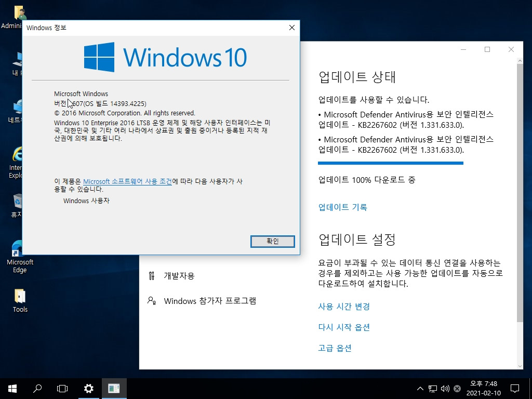532x399 pixels.
Task: Click the 확인 button in Windows 정보 dialog
Action: (272, 241)
